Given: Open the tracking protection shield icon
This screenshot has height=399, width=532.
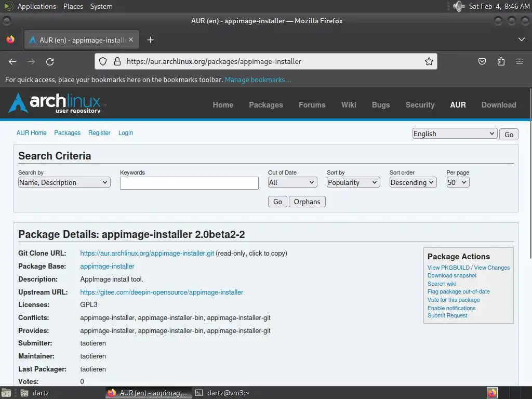Looking at the screenshot, I should (x=103, y=61).
